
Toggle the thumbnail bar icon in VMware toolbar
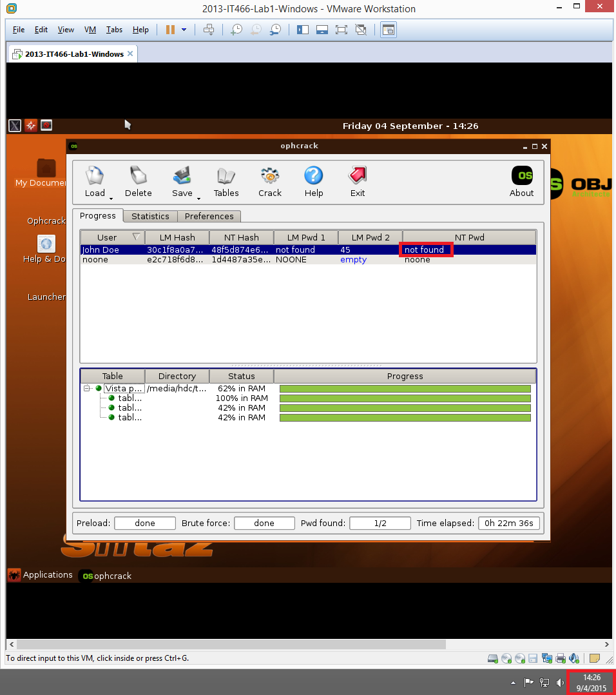click(322, 30)
